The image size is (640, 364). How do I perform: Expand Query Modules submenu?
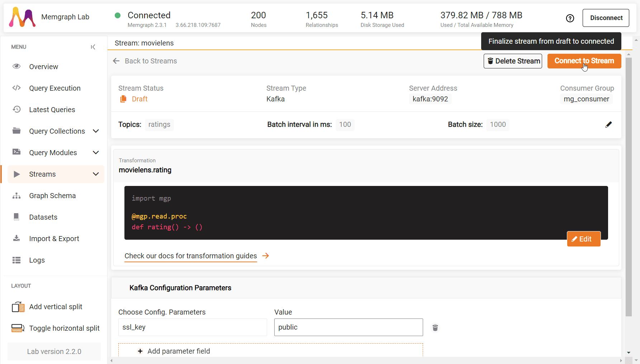click(x=96, y=153)
